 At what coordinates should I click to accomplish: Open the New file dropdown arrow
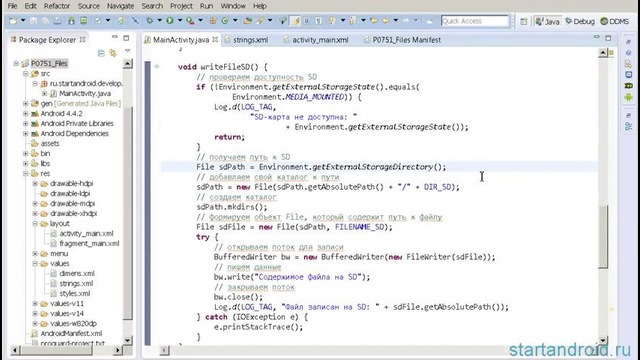(x=23, y=21)
